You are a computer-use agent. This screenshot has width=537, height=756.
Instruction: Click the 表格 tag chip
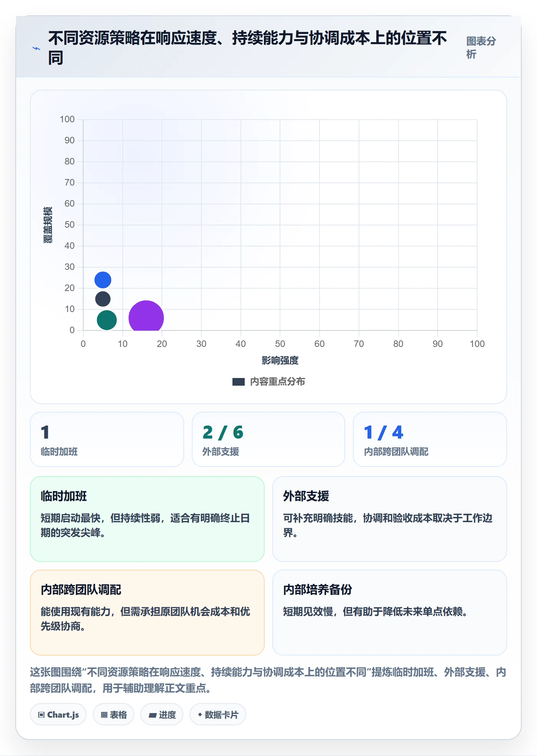[114, 715]
